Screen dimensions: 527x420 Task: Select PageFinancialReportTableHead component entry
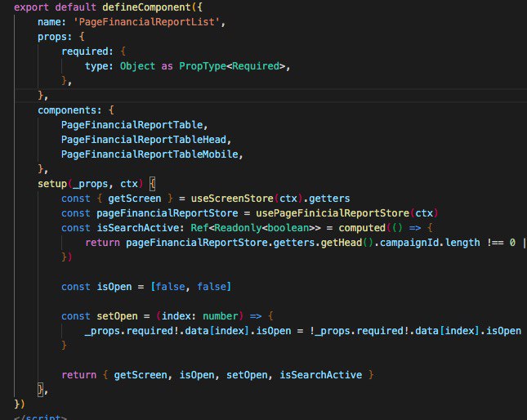[x=144, y=140]
